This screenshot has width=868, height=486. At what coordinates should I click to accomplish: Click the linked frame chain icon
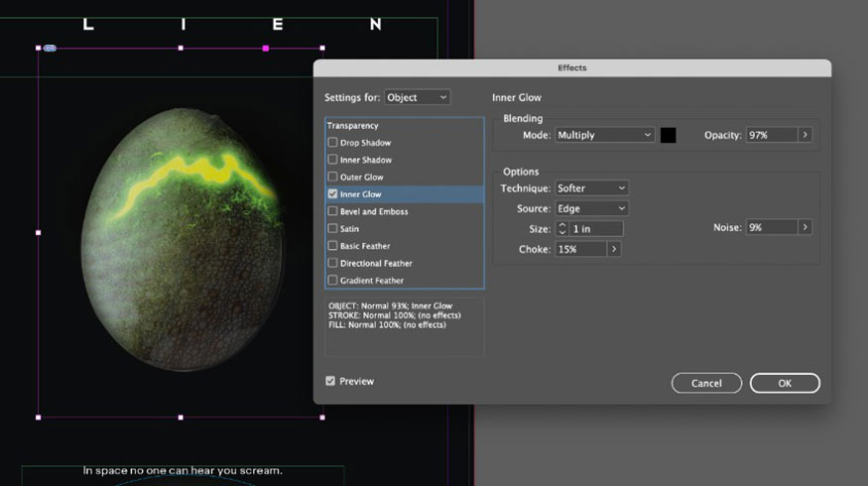click(50, 49)
